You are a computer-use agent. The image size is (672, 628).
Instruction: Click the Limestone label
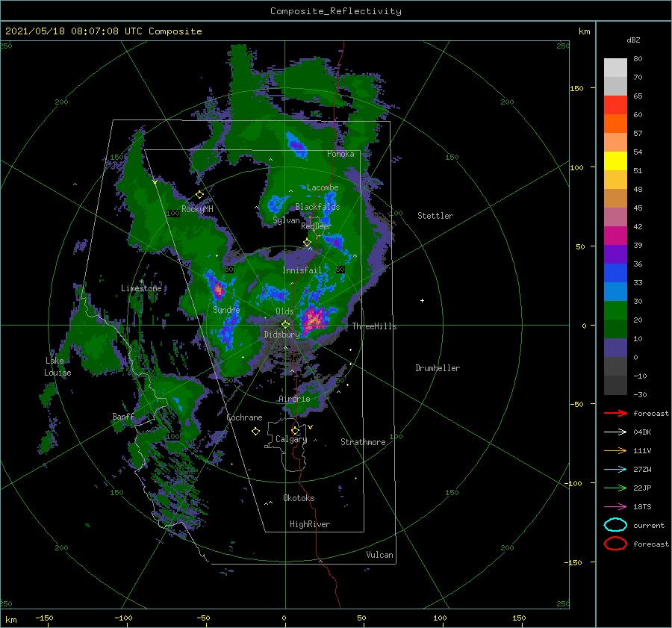click(x=141, y=288)
